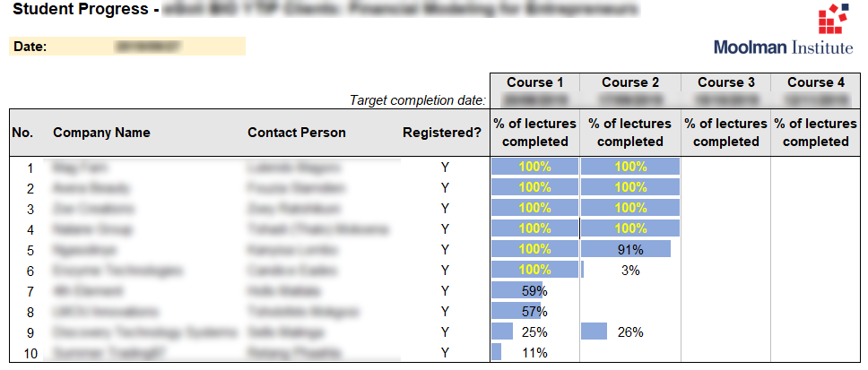Select the 3% progress cell in row 6
This screenshot has height=370, width=868.
630,270
